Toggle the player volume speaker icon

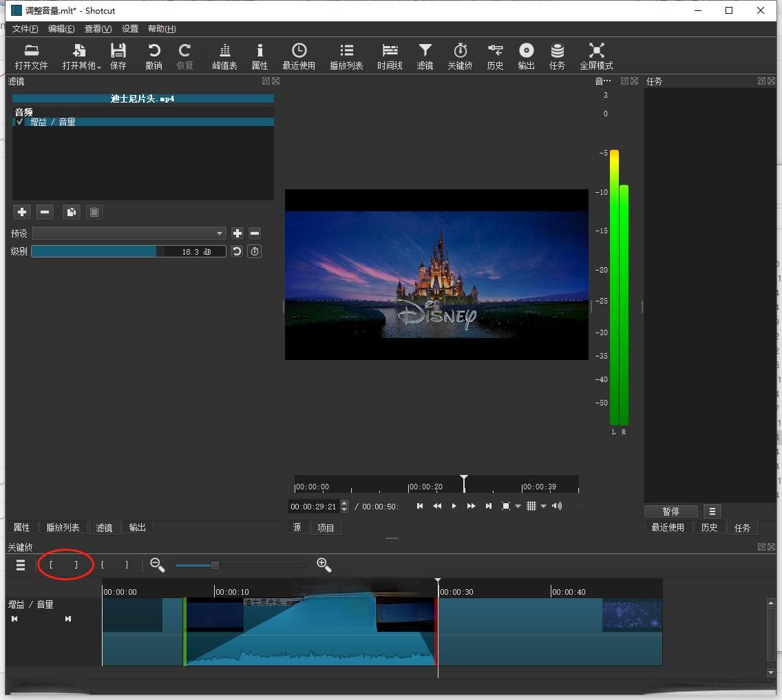tap(557, 506)
